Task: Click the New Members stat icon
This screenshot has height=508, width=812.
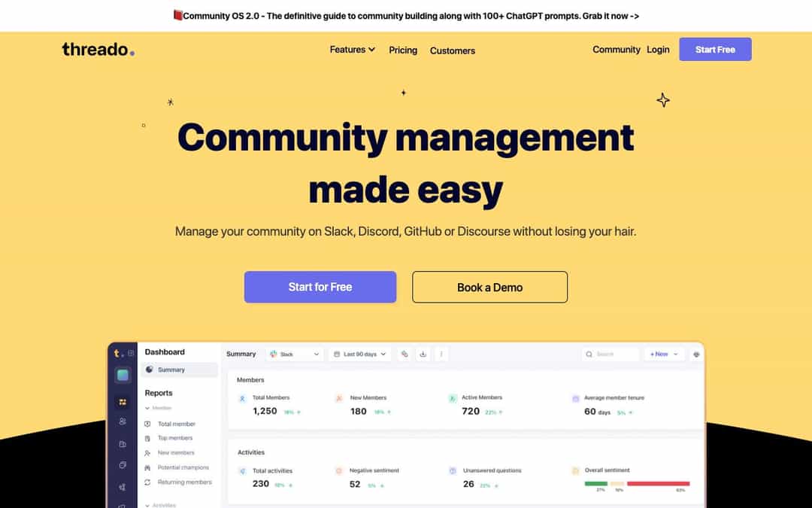Action: [x=339, y=399]
